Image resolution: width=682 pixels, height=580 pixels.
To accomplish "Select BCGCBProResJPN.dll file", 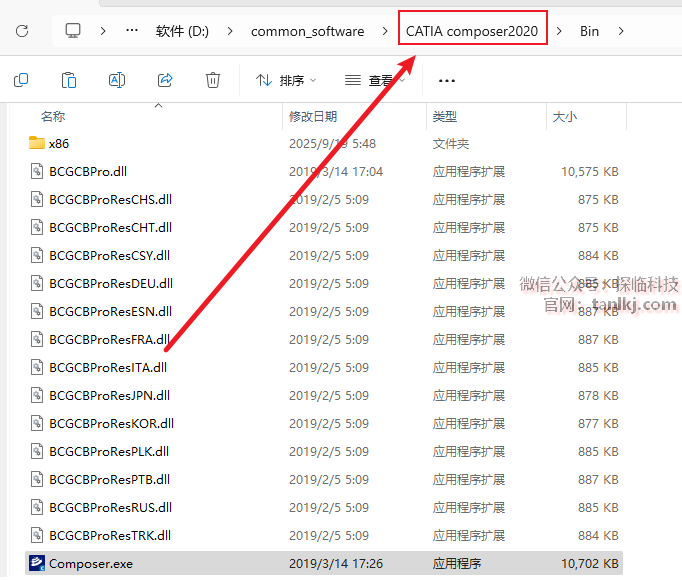I will coord(109,396).
